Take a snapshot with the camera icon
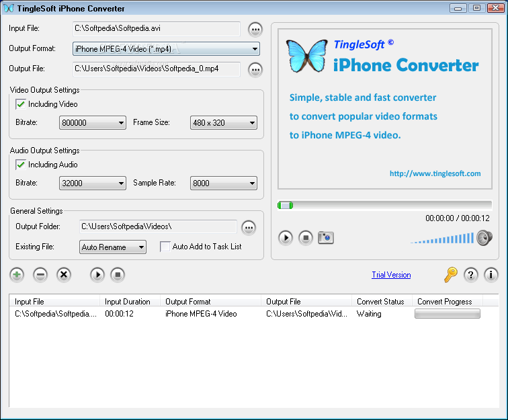 (326, 238)
